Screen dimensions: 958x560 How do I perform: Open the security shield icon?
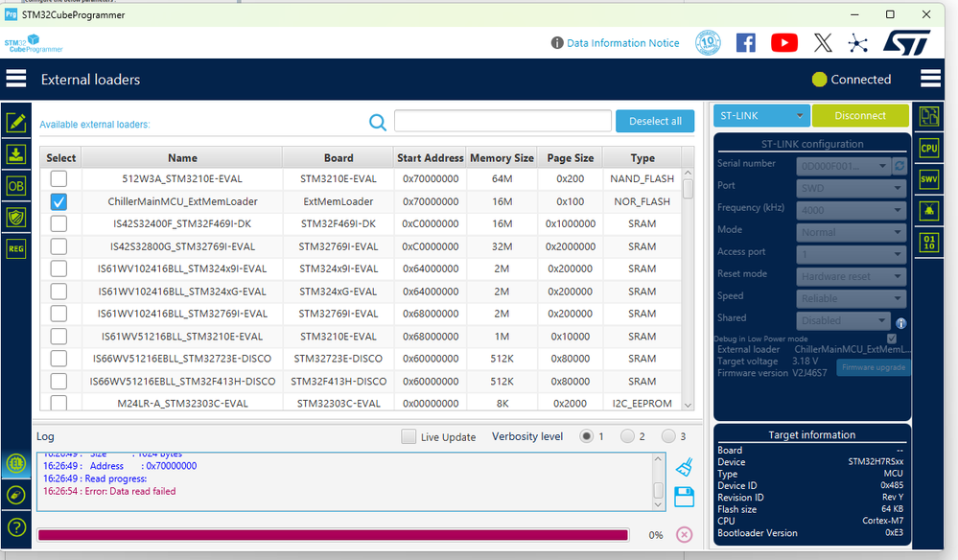point(16,217)
